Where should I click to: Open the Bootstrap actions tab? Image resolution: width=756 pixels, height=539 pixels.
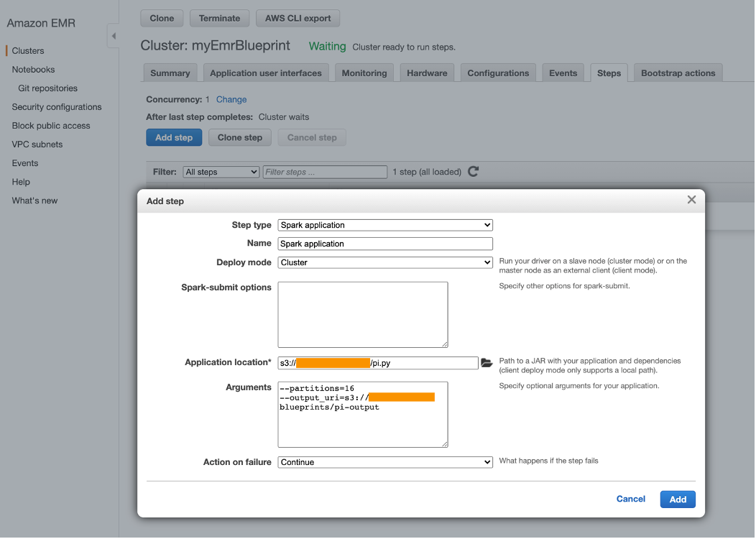[677, 72]
